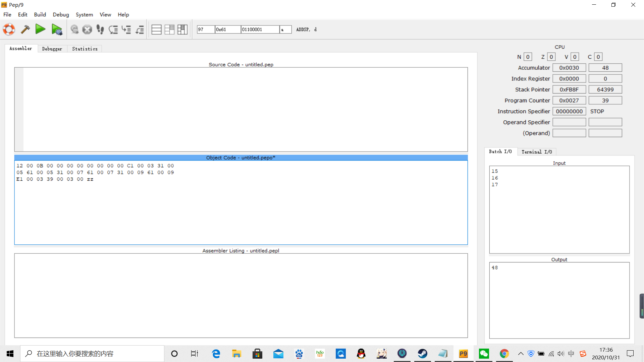Viewport: 644px width, 362px height.
Task: Click the decimal converter field showing 97
Action: pos(205,29)
